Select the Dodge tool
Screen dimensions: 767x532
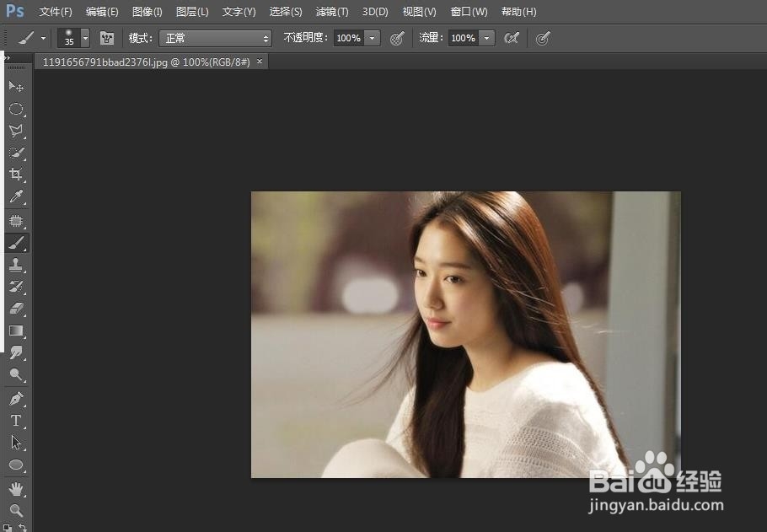click(16, 374)
